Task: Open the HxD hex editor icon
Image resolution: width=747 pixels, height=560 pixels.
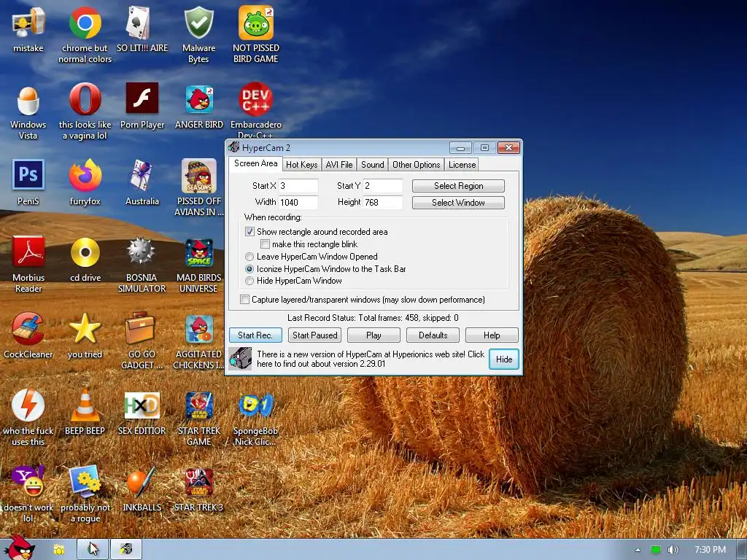Action: point(142,405)
